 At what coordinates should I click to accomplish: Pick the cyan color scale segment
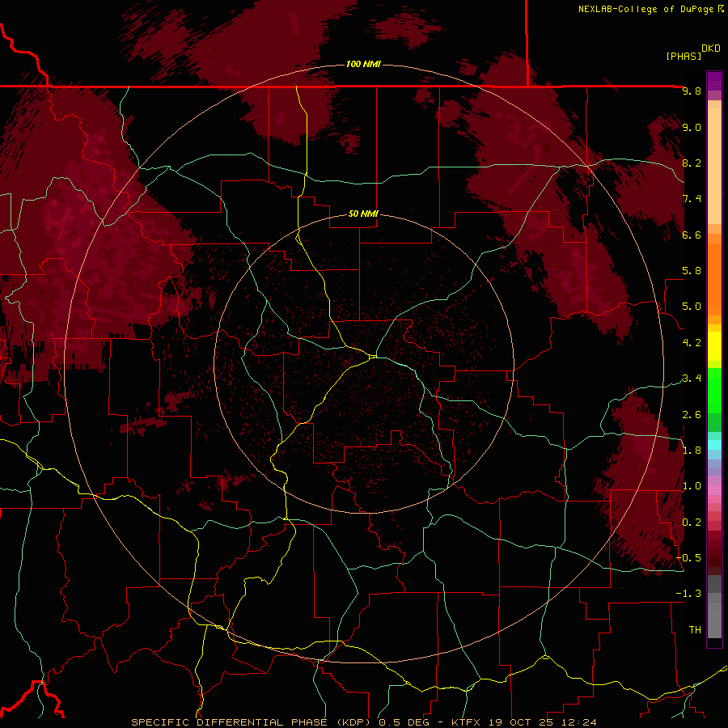pyautogui.click(x=714, y=445)
